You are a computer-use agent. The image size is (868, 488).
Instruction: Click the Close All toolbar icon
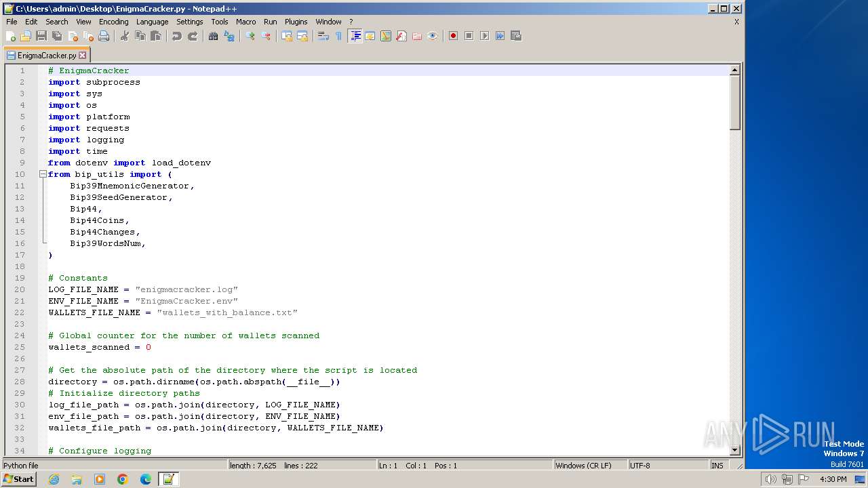88,36
